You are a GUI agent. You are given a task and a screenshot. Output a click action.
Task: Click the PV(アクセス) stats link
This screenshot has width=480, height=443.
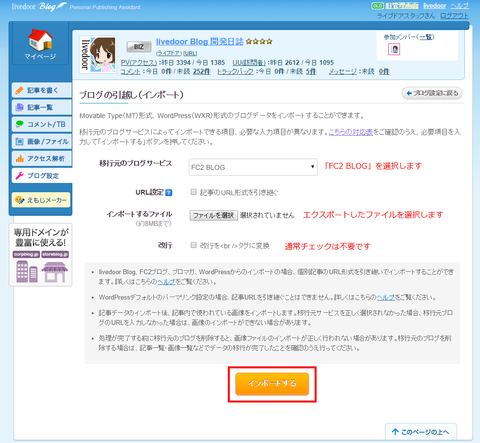point(139,63)
